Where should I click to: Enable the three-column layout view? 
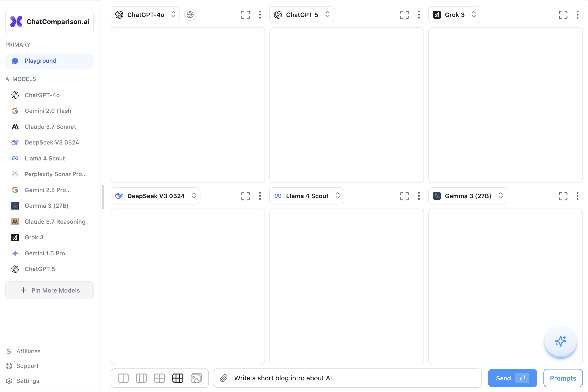coord(141,378)
